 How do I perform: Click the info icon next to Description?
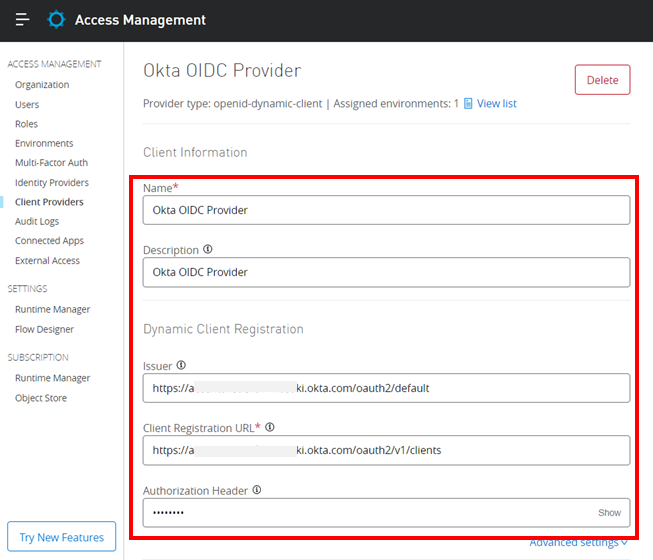208,250
